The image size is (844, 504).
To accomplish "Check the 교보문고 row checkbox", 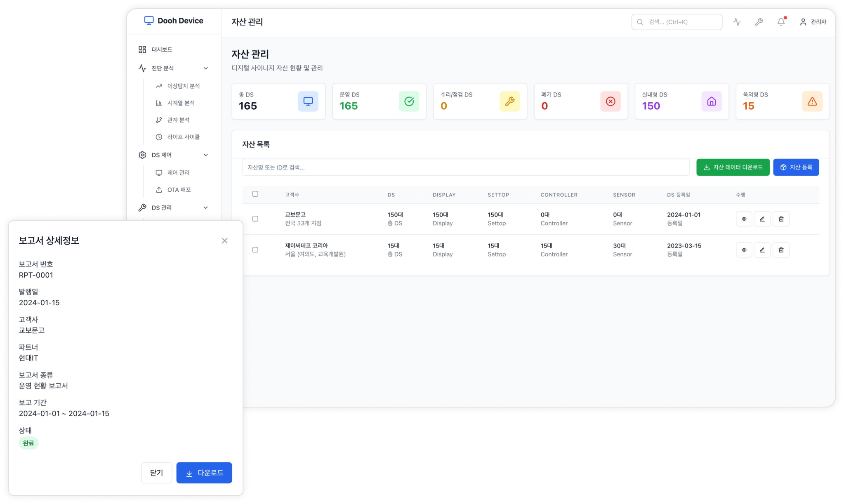I will coord(255,219).
